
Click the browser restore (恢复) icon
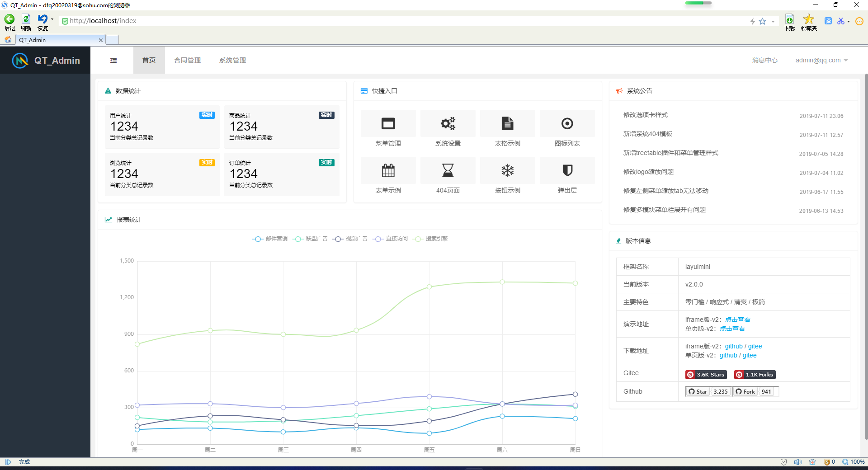coord(42,19)
